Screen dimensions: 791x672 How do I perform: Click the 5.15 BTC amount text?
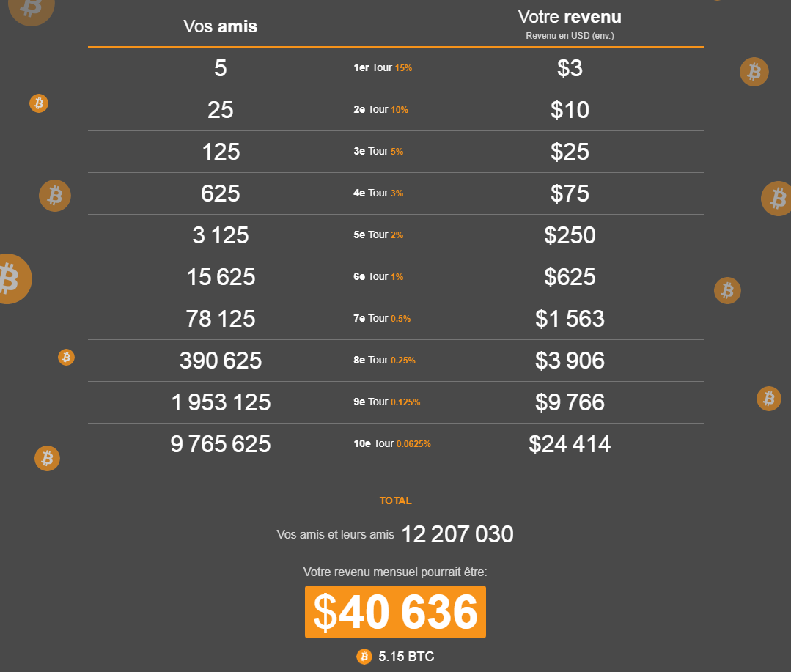tap(406, 657)
